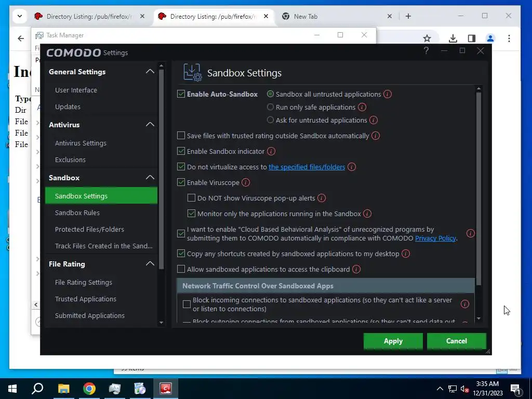
Task: Click info icon for Copy any shortcuts option
Action: [x=406, y=254]
